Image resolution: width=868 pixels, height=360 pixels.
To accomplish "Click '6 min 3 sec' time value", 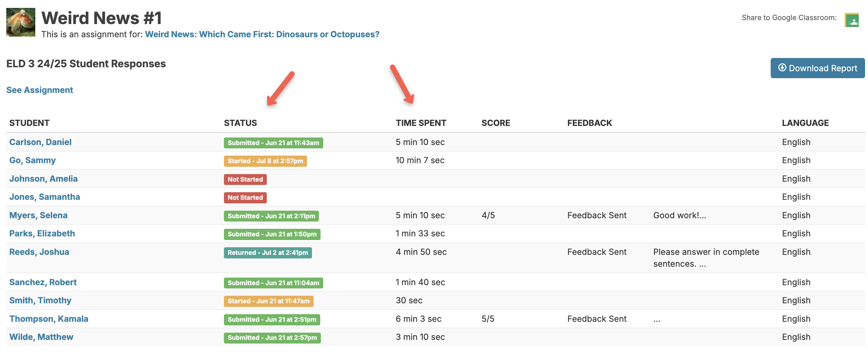I will pyautogui.click(x=418, y=319).
